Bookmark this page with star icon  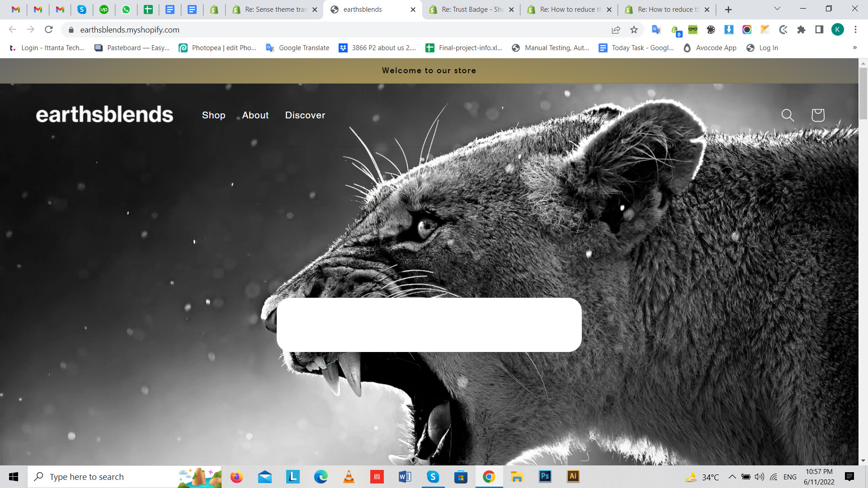(x=634, y=30)
